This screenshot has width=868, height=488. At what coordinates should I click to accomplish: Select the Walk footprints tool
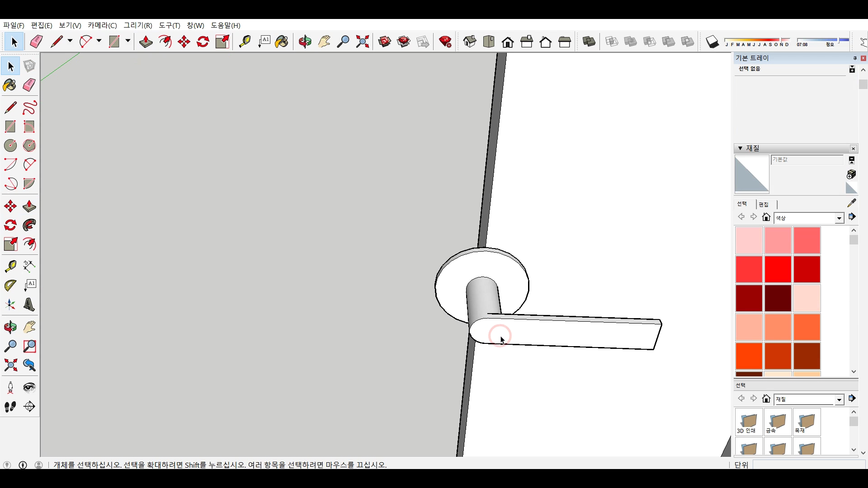pyautogui.click(x=10, y=407)
